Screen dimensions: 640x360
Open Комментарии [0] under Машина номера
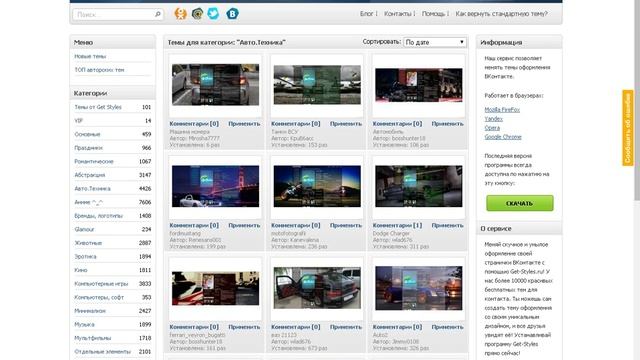(194, 124)
